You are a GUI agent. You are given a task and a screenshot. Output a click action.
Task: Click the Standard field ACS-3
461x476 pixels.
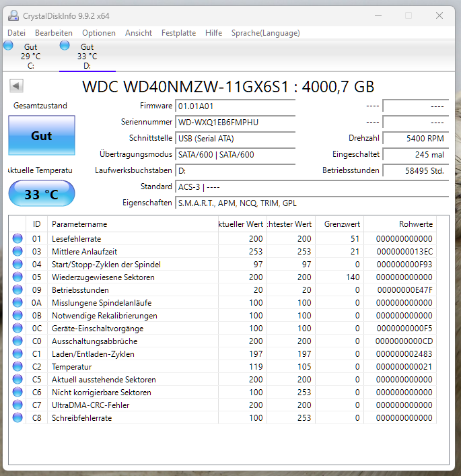[x=312, y=186]
